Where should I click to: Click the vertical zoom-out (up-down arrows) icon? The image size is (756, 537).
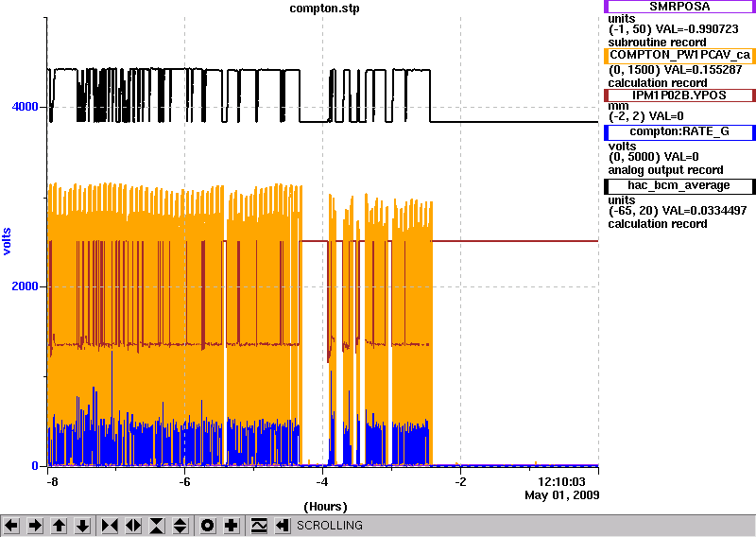click(180, 525)
